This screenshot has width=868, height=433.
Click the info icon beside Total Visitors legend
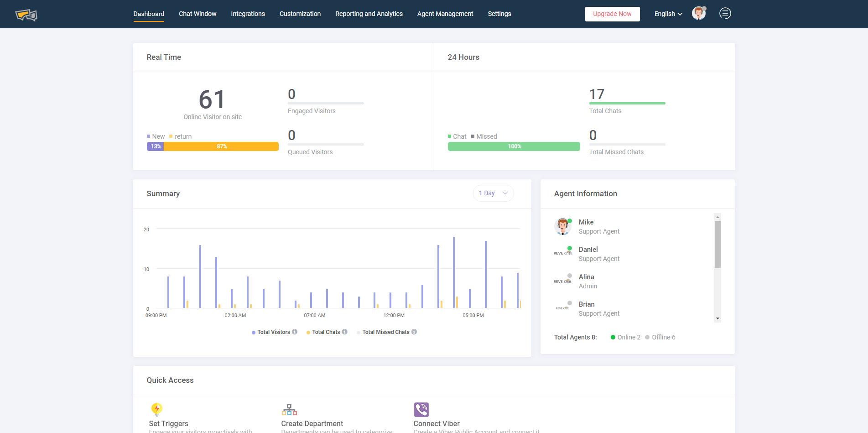(x=295, y=332)
